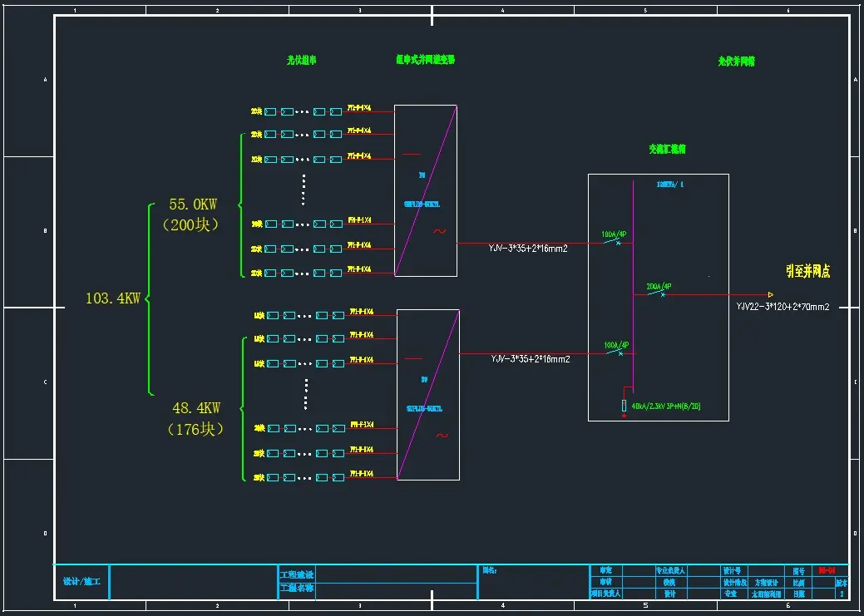Click the 40kA surge protector symbol

(624, 405)
